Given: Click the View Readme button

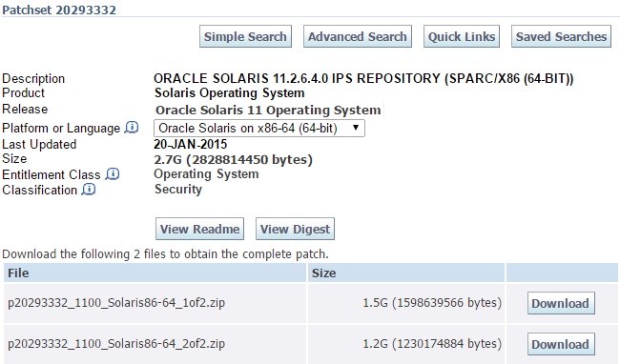Looking at the screenshot, I should 199,229.
